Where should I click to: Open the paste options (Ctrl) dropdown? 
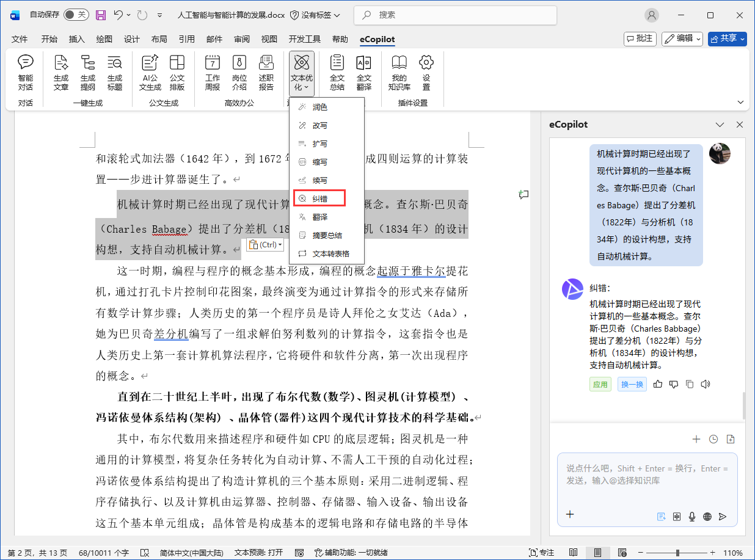[265, 245]
